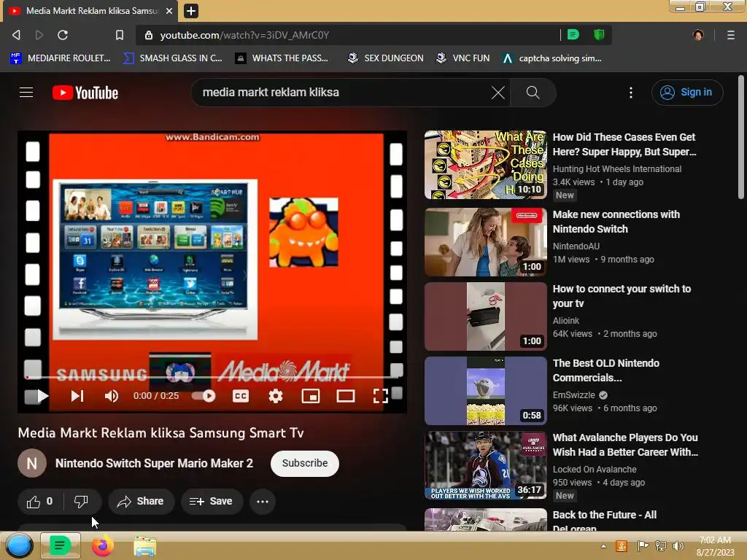The image size is (747, 560).
Task: Open YouTube guide hamburger menu
Action: pyautogui.click(x=26, y=93)
